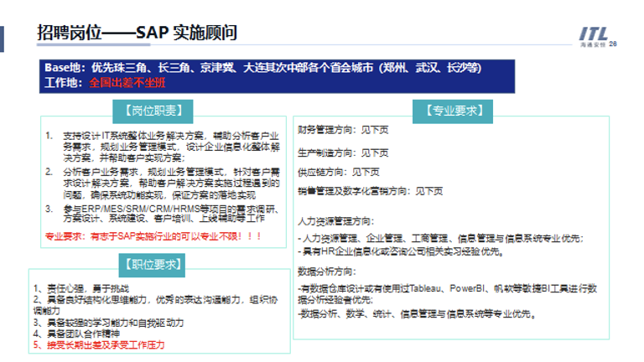The width and height of the screenshot is (644, 362).
Task: Click the line 财务管理方向: 见下页
Action: pos(343,130)
